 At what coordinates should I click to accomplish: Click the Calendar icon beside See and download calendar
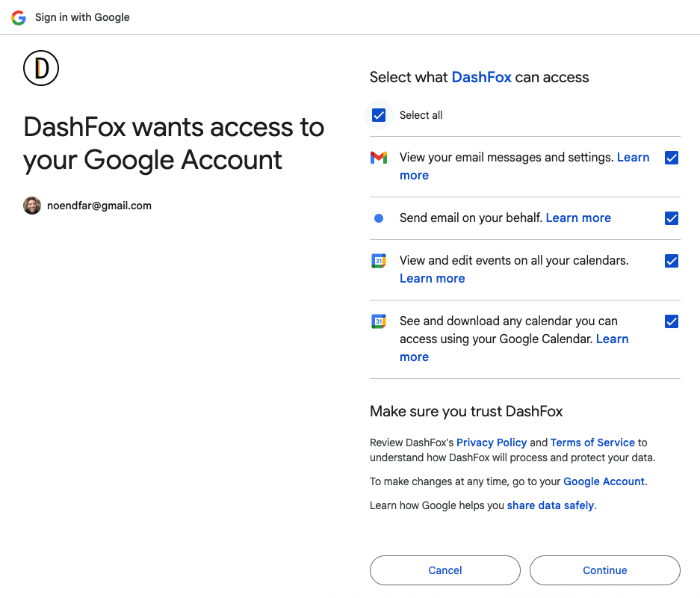click(379, 321)
